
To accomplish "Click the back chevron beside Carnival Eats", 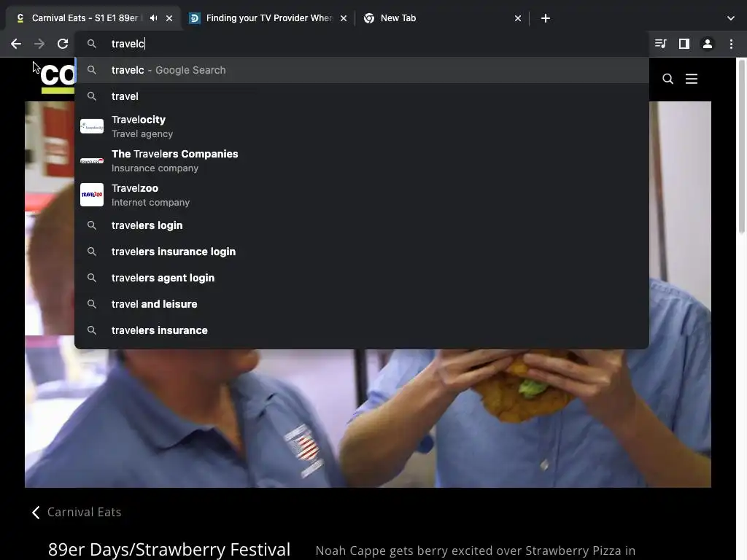I will click(x=36, y=512).
